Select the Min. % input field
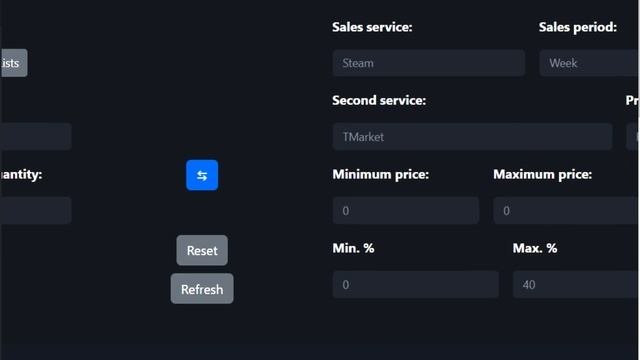The height and width of the screenshot is (360, 640). click(416, 284)
